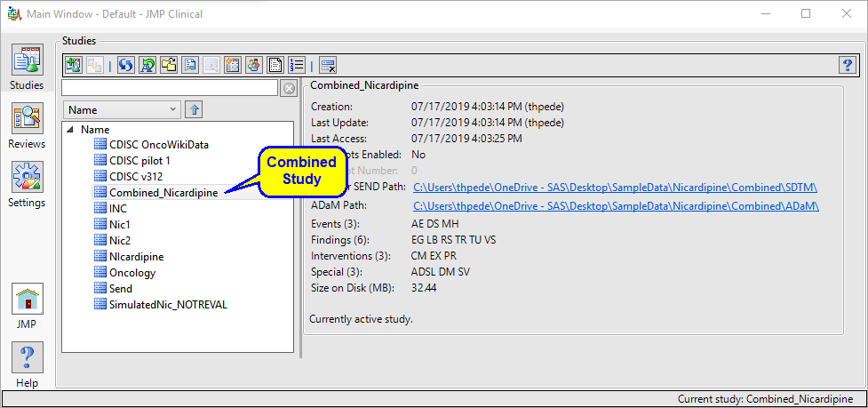Image resolution: width=868 pixels, height=408 pixels.
Task: Click the Size on Disk value 32.44
Action: point(424,288)
